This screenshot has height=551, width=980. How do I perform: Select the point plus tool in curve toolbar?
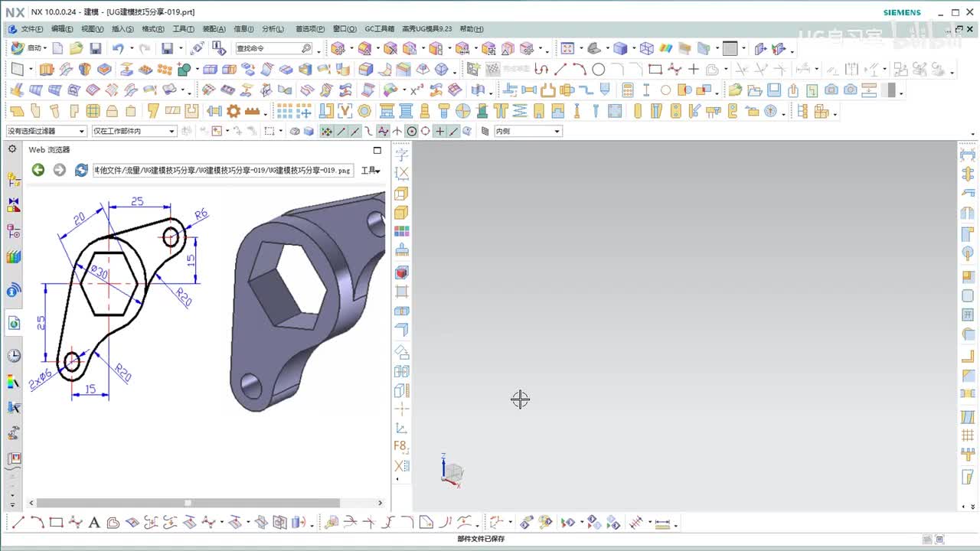click(x=694, y=70)
